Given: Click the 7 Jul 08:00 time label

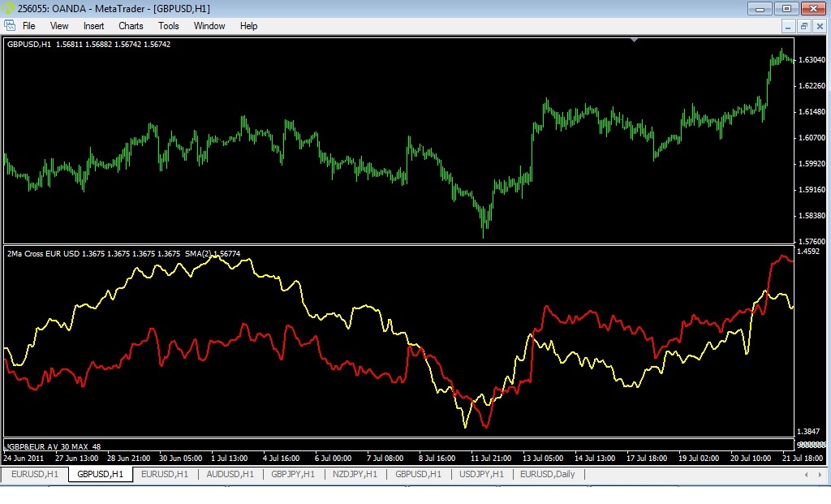Looking at the screenshot, I should pyautogui.click(x=385, y=459).
